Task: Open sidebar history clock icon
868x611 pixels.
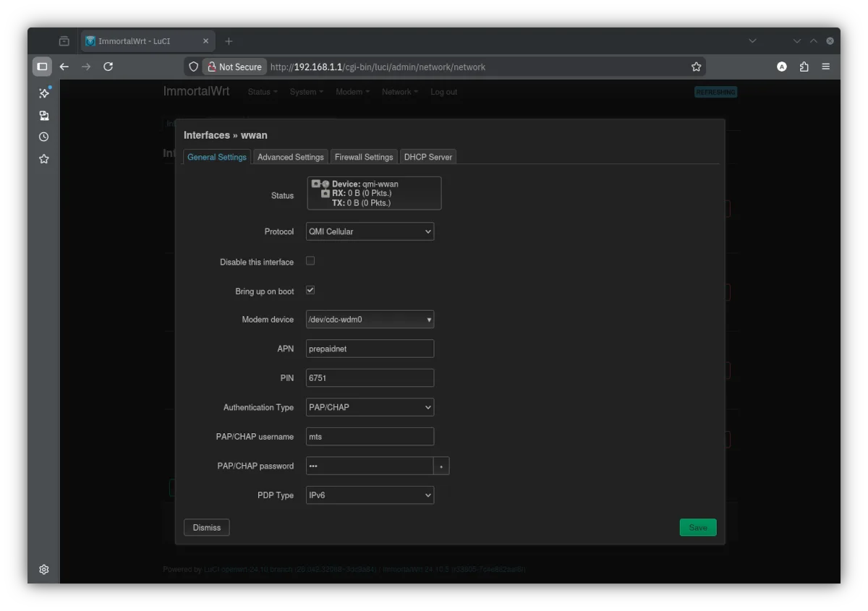Action: pyautogui.click(x=43, y=137)
